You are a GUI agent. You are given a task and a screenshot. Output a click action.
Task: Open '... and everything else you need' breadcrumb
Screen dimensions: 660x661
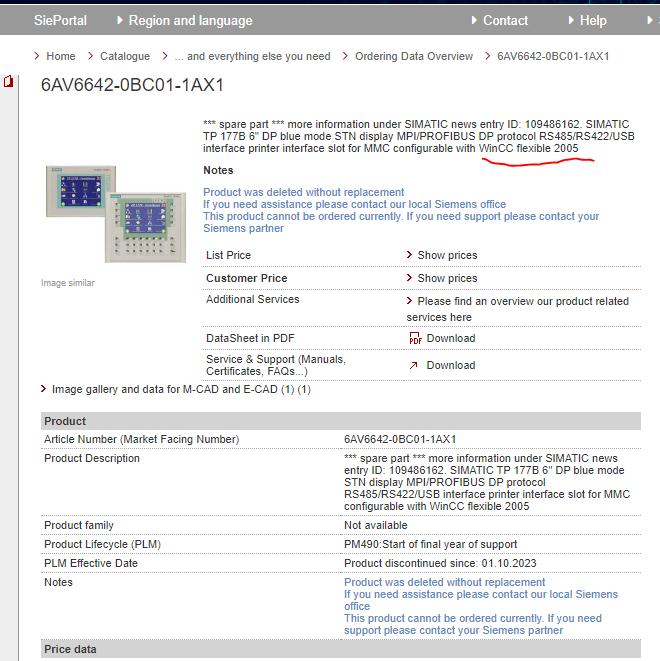[x=252, y=56]
